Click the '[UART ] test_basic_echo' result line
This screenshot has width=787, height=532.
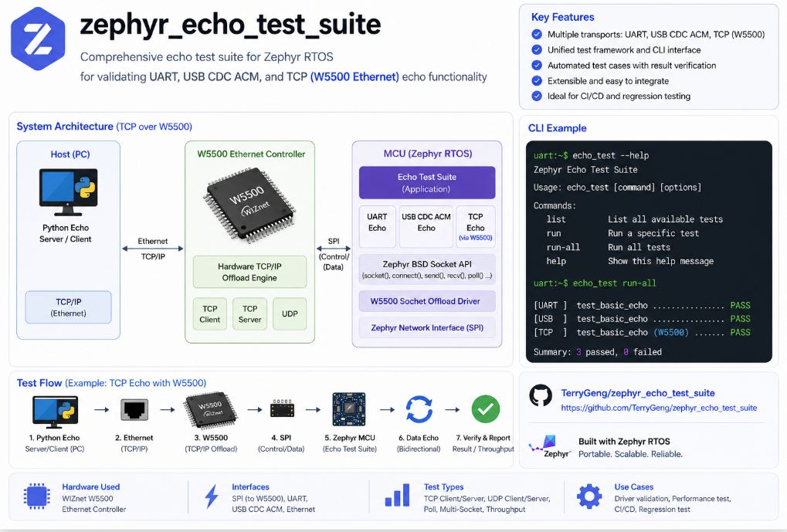click(x=642, y=305)
